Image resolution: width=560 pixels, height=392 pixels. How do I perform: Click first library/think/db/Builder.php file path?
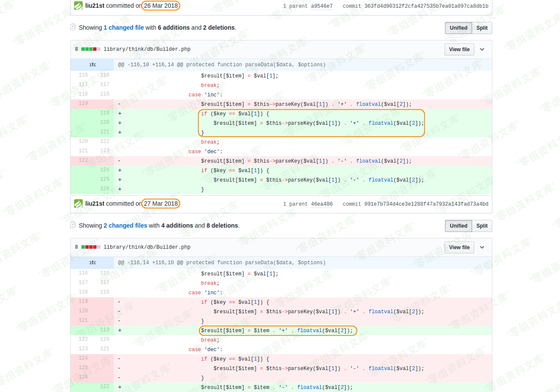coord(147,49)
